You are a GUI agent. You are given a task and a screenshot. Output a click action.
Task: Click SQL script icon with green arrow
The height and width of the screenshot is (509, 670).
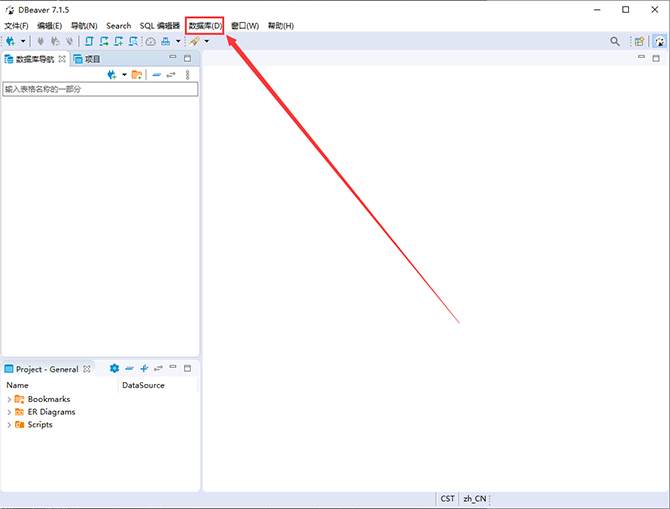104,41
